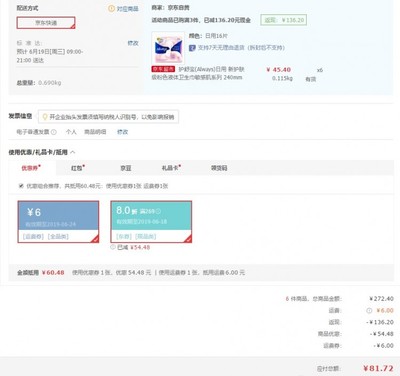Click the red 京东超市 tag on product
Image resolution: width=400 pixels, height=376 pixels.
pyautogui.click(x=163, y=69)
